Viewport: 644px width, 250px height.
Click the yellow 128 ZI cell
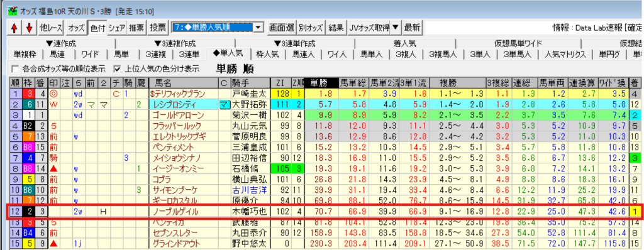(x=280, y=94)
